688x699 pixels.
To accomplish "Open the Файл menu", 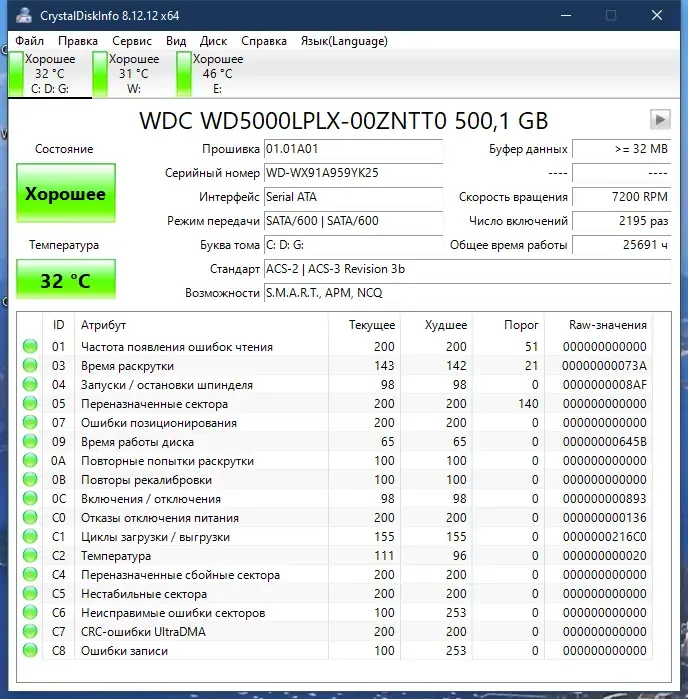I will [29, 41].
